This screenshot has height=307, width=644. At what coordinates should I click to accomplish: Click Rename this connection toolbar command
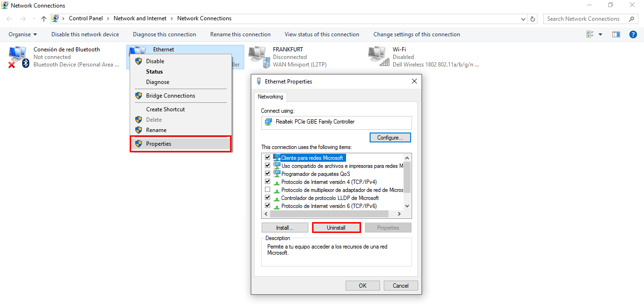click(x=240, y=34)
